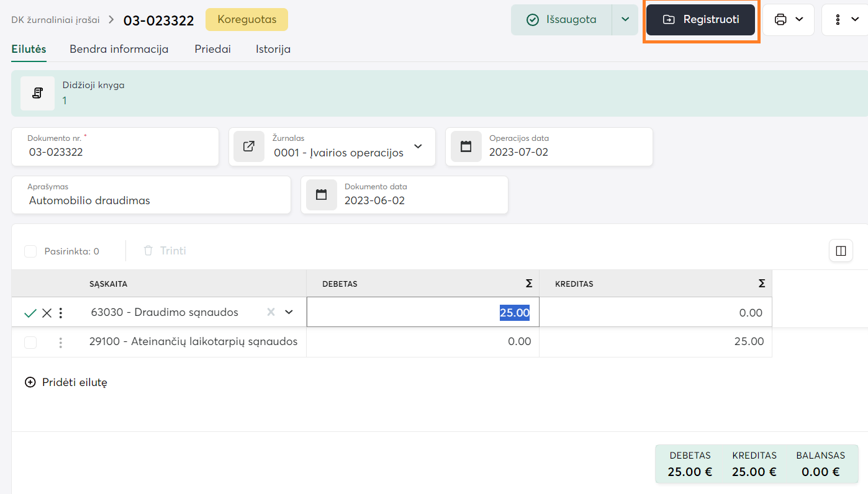The width and height of the screenshot is (868, 494).
Task: Expand the Žurnalas journal dropdown
Action: click(418, 146)
